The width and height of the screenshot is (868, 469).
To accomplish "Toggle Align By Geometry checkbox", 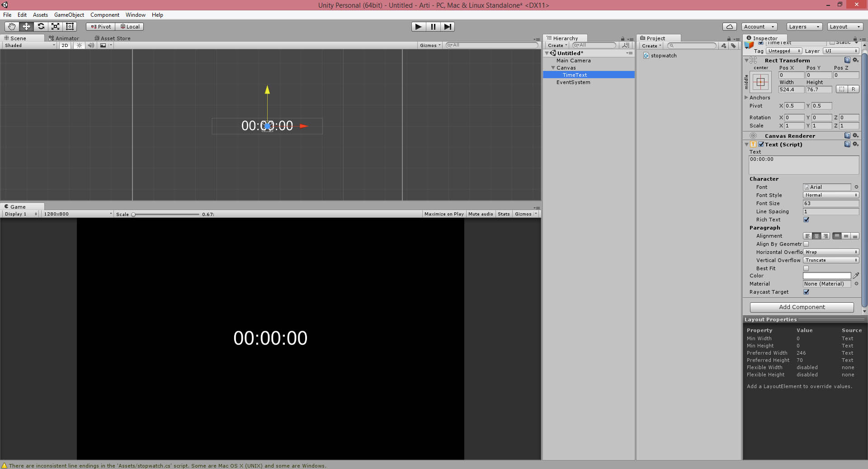I will pos(806,244).
